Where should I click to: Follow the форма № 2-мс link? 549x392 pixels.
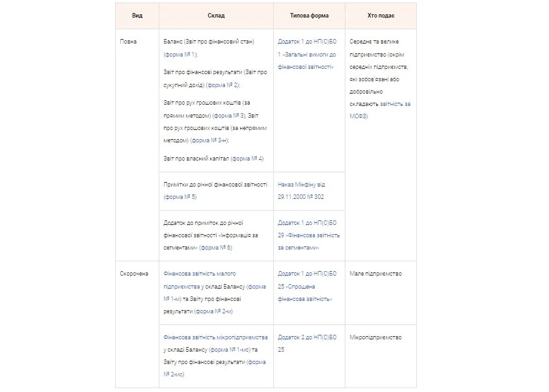coord(176,375)
